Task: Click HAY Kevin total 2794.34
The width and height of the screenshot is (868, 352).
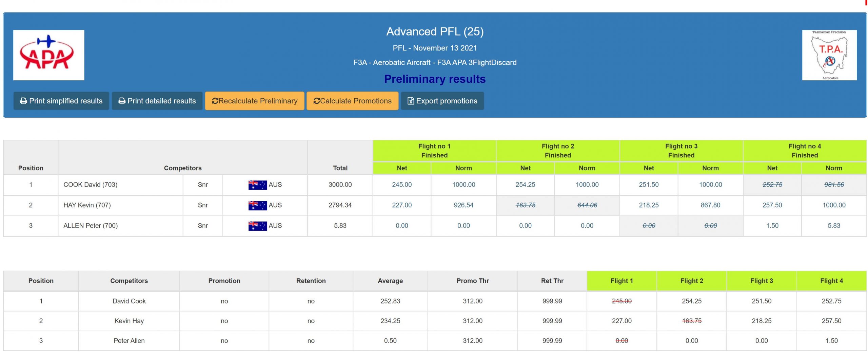Action: (340, 205)
